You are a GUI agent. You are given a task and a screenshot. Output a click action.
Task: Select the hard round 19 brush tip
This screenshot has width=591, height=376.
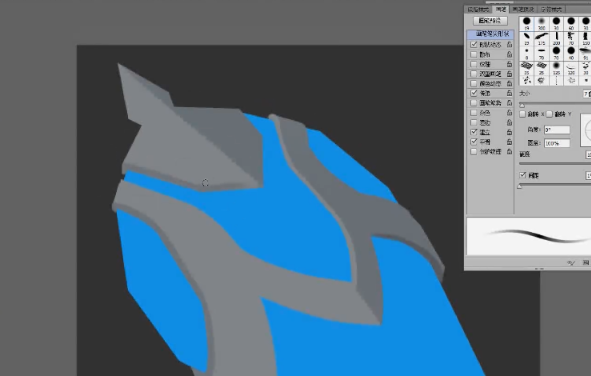pyautogui.click(x=527, y=23)
